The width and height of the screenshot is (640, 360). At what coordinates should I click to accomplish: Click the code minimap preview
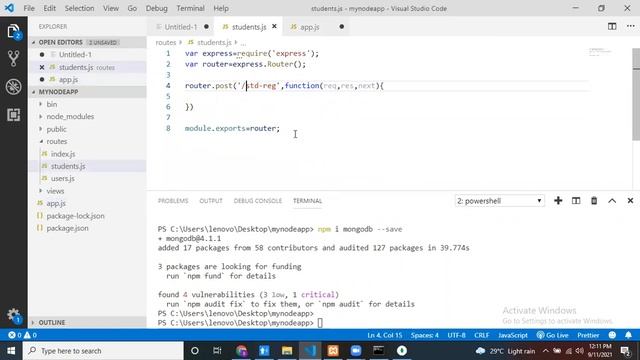(600, 52)
